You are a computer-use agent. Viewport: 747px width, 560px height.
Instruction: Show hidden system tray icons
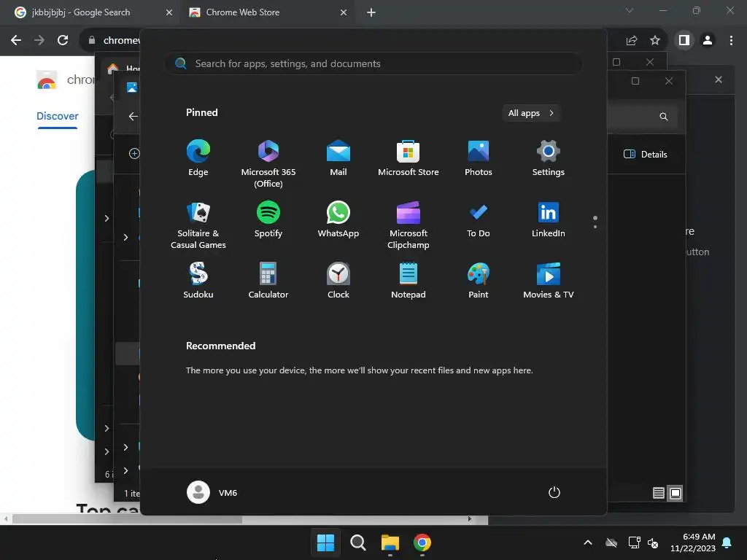(588, 542)
